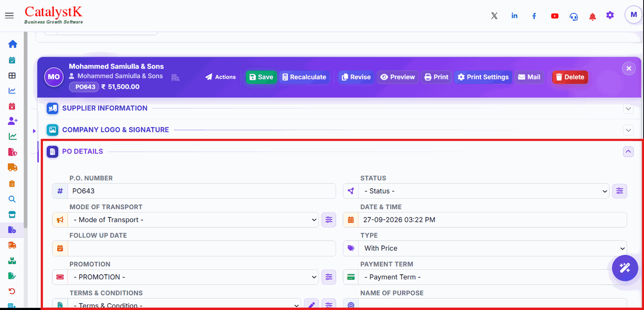Open the YouTube icon

tap(555, 16)
